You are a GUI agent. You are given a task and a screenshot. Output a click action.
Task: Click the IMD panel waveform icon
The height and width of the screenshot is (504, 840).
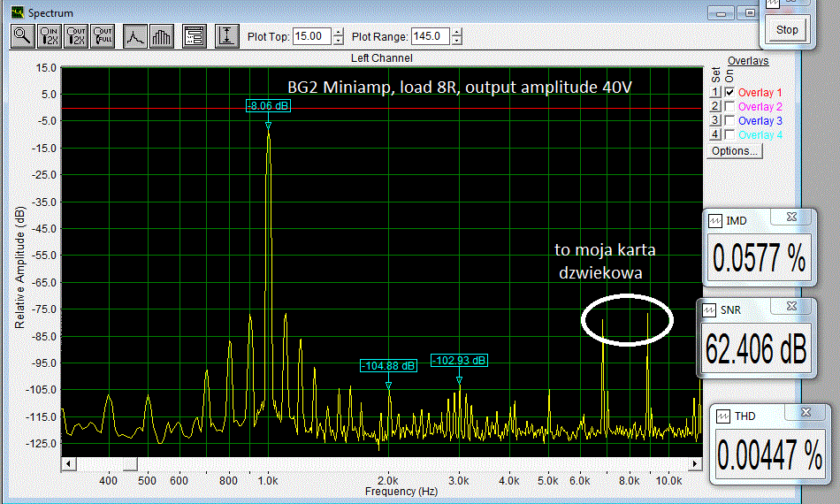pyautogui.click(x=715, y=221)
